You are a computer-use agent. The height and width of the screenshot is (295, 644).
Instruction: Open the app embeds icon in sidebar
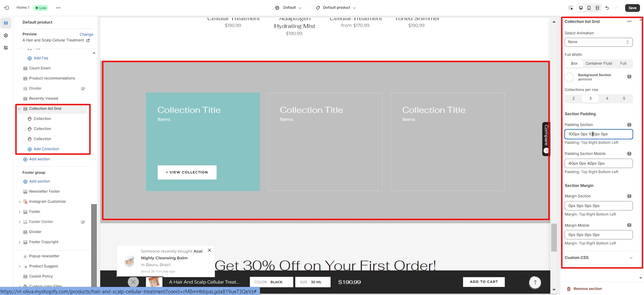point(6,48)
